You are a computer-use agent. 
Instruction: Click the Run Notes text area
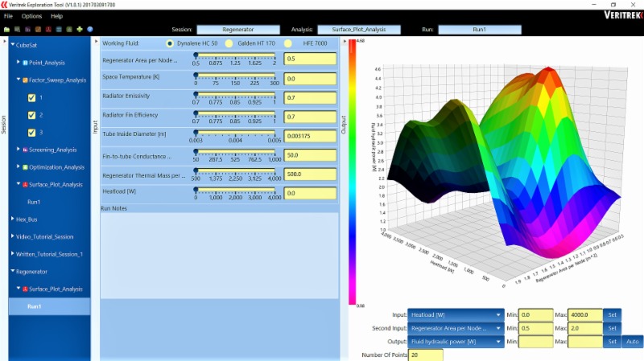tap(220, 256)
